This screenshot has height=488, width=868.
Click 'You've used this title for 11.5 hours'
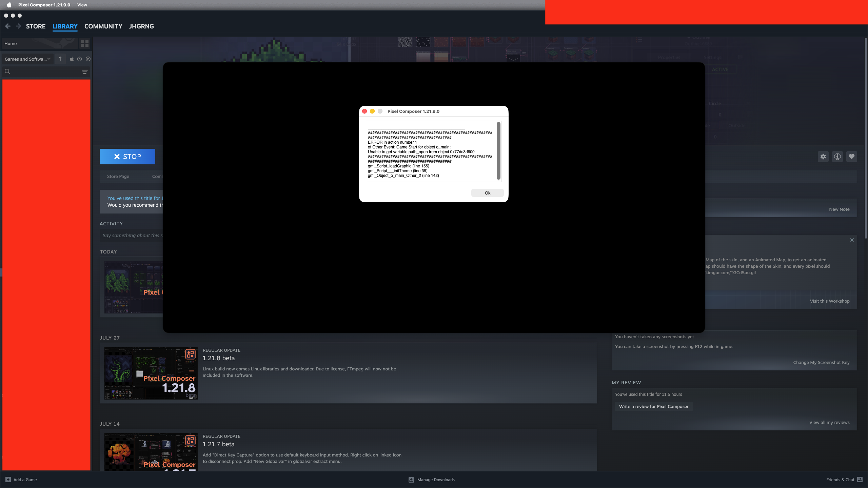pyautogui.click(x=648, y=394)
